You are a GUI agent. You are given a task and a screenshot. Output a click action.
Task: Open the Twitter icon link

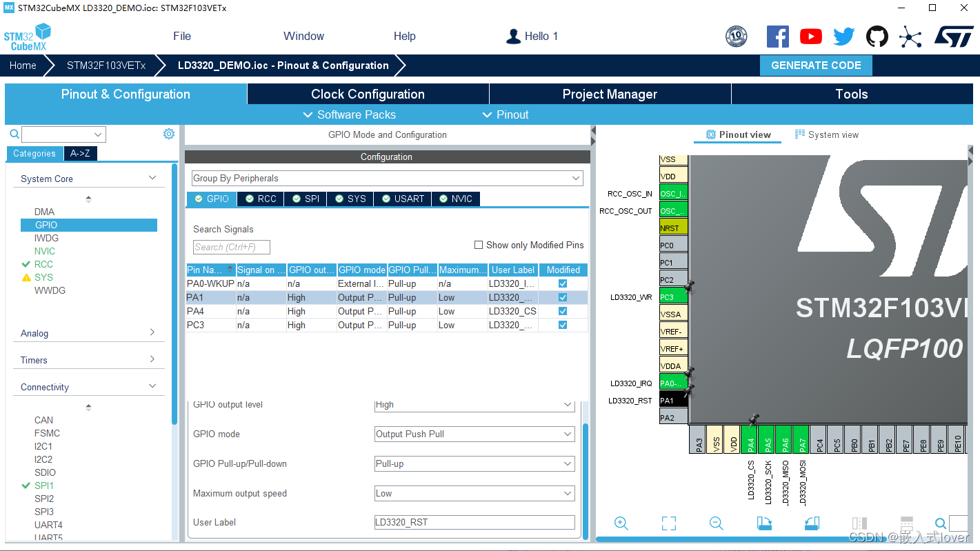844,37
